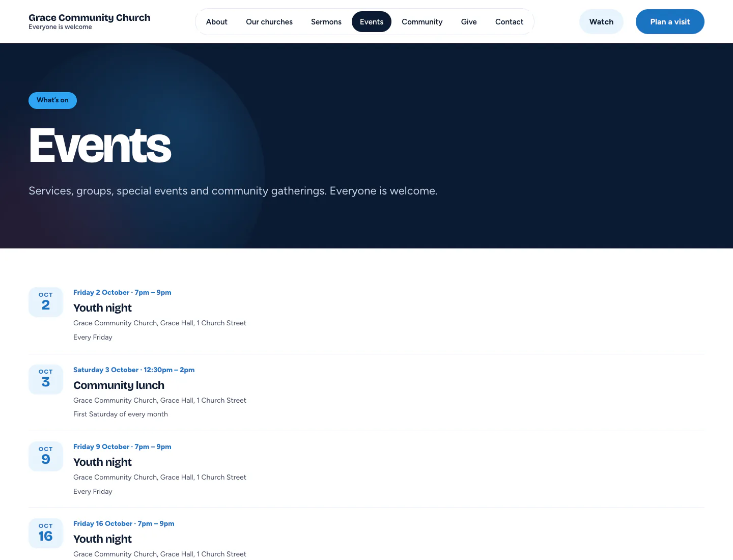Open the Sermons nav link

pos(326,22)
